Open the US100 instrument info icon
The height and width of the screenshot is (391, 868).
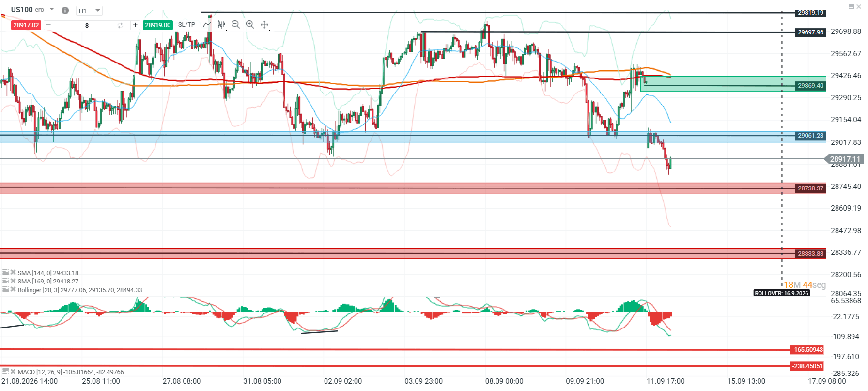click(65, 10)
